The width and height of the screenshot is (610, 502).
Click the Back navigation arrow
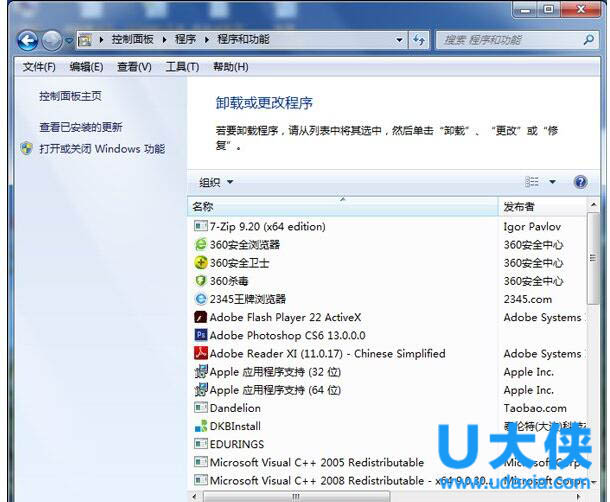pos(27,40)
